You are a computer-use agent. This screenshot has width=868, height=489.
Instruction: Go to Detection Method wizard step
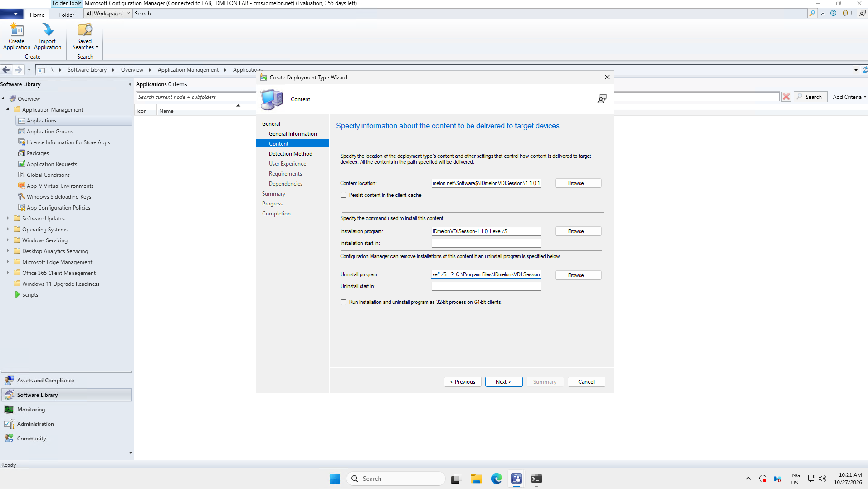pyautogui.click(x=291, y=154)
